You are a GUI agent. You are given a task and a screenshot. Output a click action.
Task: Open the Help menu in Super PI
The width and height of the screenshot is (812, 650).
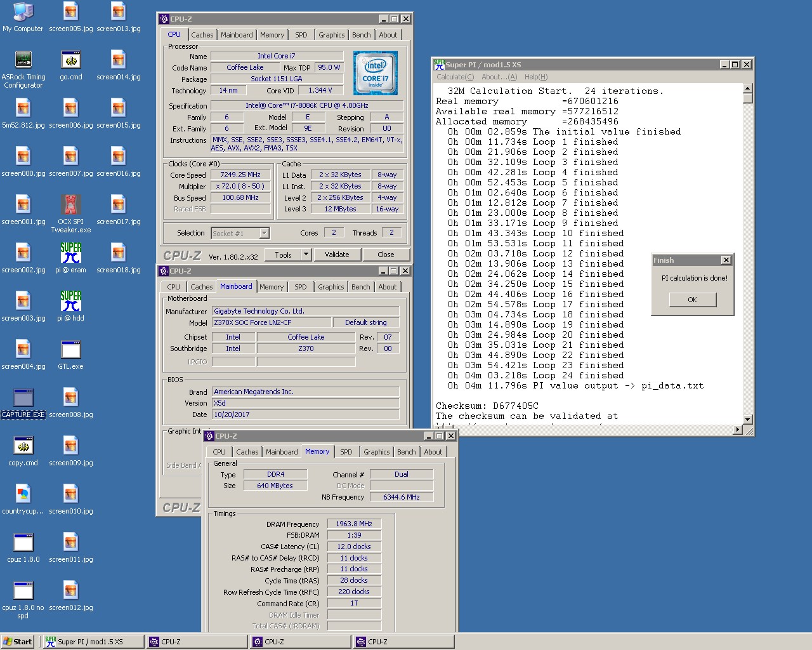[x=536, y=77]
